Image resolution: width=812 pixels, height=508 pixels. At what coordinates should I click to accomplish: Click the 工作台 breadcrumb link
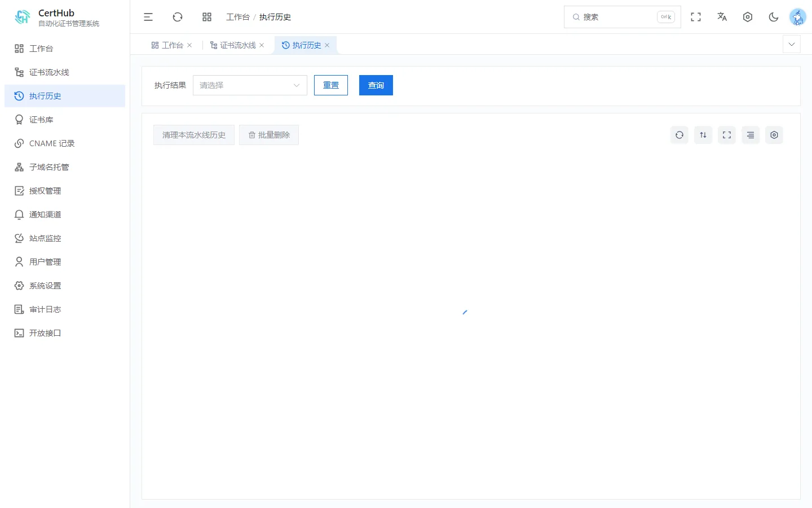point(238,17)
